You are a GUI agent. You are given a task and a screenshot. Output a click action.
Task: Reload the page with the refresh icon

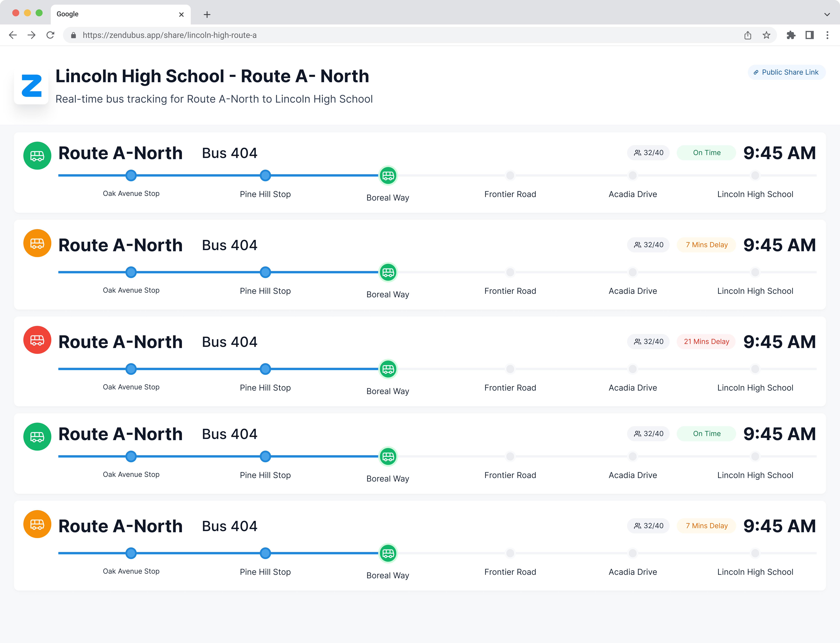click(50, 35)
